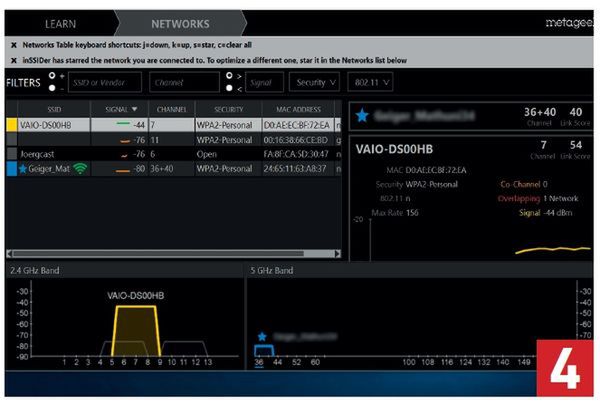Sort table by MAC ADDRESS column header
The height and width of the screenshot is (404, 600).
(298, 109)
